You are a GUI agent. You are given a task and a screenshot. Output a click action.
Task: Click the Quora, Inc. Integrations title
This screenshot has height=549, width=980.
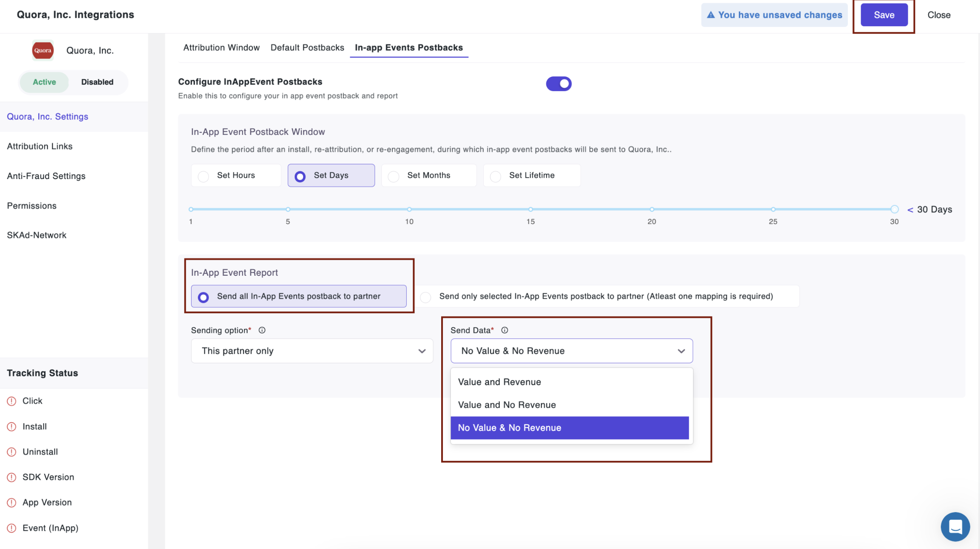[x=75, y=15]
